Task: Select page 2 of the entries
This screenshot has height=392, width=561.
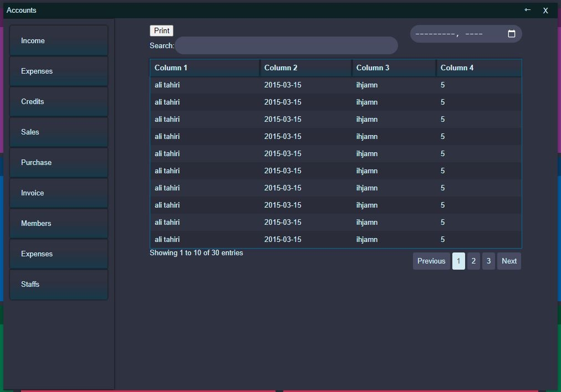Action: [473, 261]
